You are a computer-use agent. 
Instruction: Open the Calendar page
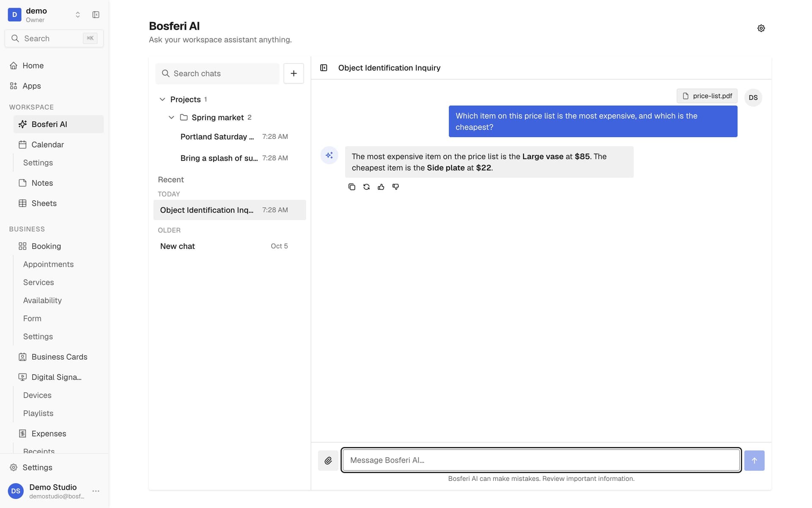pos(58,145)
